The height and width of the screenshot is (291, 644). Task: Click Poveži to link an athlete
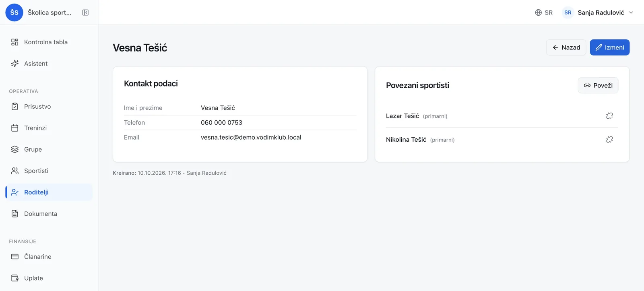pos(598,85)
